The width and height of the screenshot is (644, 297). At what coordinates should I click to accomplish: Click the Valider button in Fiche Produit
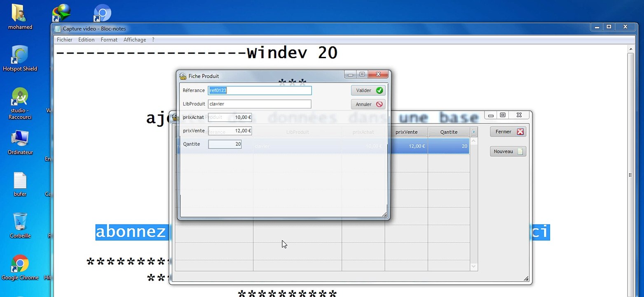pyautogui.click(x=368, y=90)
